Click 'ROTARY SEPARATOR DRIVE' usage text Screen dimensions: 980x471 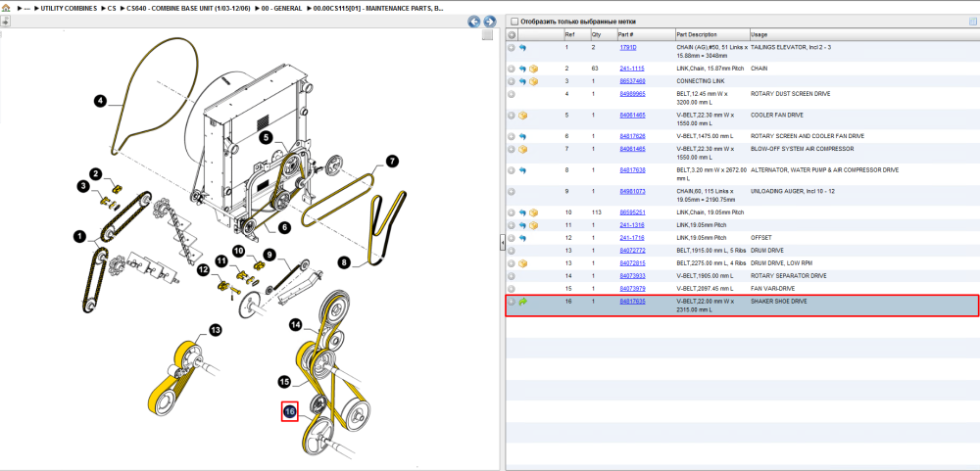788,275
